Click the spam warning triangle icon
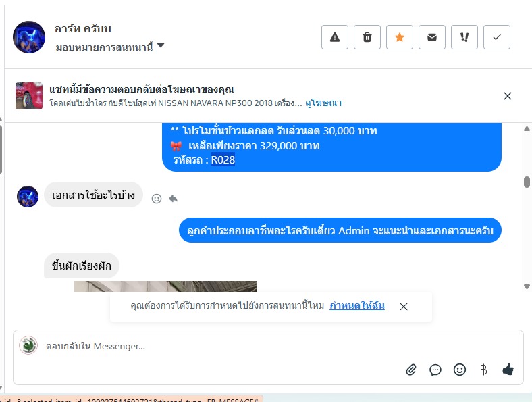This screenshot has width=532, height=402. (x=335, y=37)
